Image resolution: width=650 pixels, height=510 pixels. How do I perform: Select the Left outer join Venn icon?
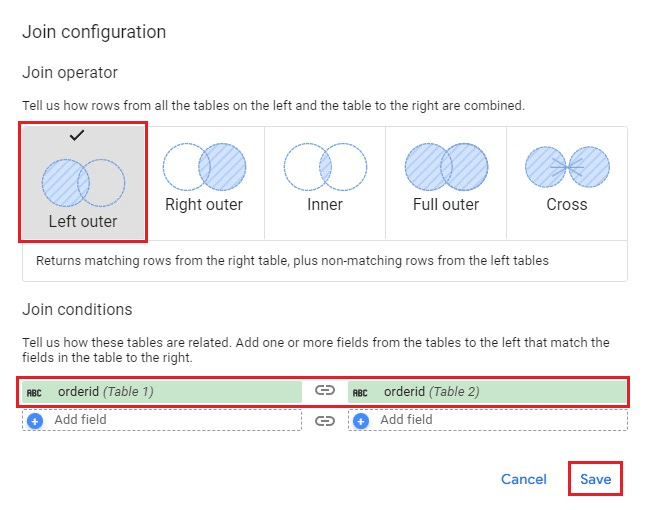point(83,183)
